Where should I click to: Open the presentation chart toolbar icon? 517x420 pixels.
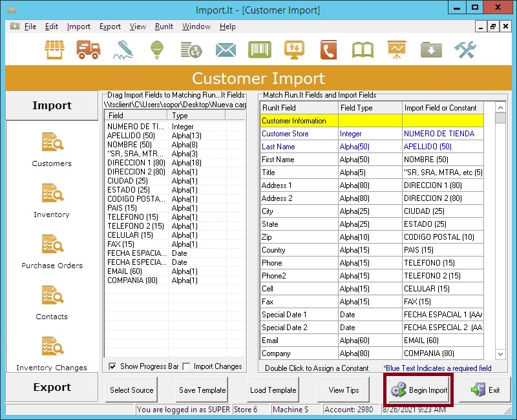pyautogui.click(x=397, y=50)
